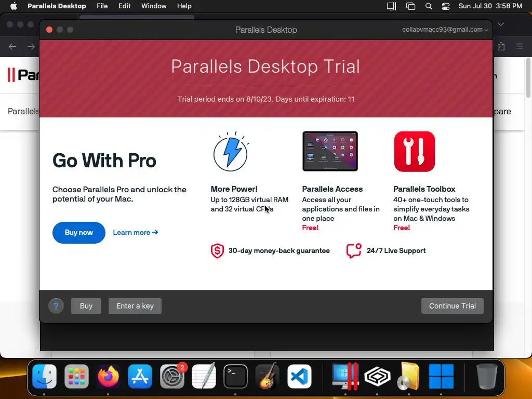Click the Parallels logo on the webpage
The width and height of the screenshot is (532, 399).
click(x=23, y=75)
